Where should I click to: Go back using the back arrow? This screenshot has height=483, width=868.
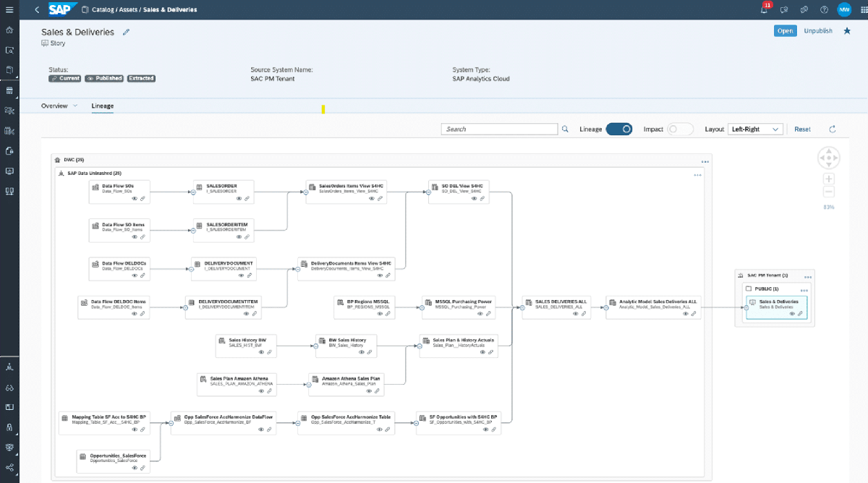(x=37, y=9)
